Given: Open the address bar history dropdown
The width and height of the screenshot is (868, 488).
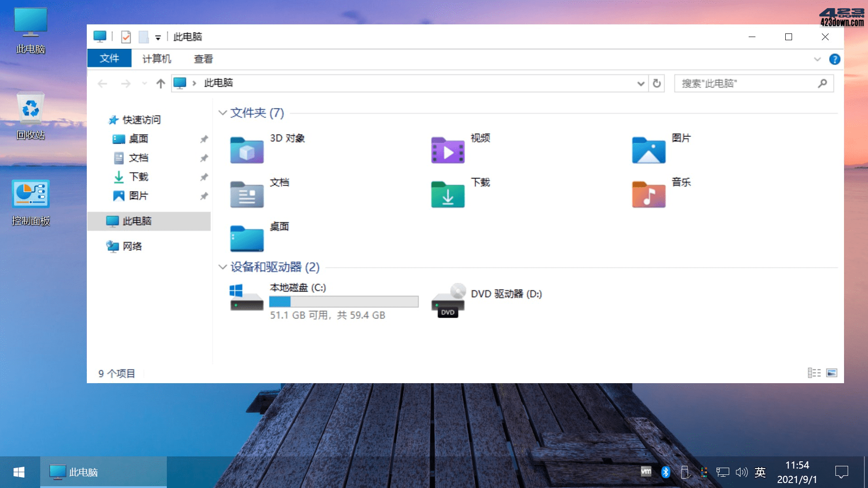Looking at the screenshot, I should click(641, 83).
